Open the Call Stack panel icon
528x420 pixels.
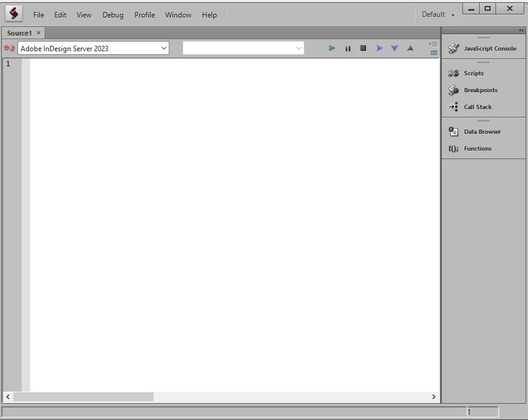coord(453,107)
